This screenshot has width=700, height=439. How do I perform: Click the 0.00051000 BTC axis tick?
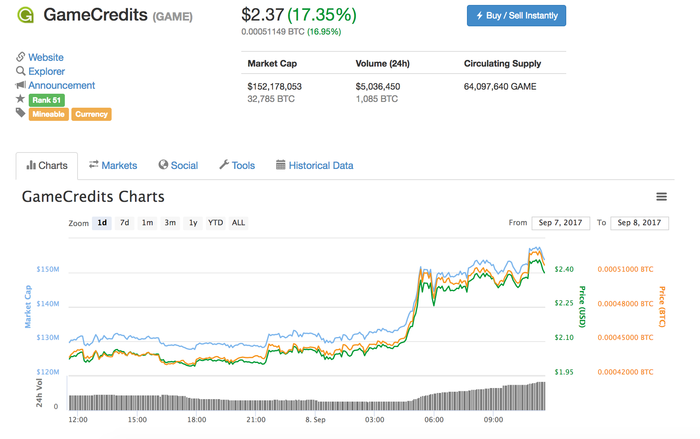coord(625,269)
